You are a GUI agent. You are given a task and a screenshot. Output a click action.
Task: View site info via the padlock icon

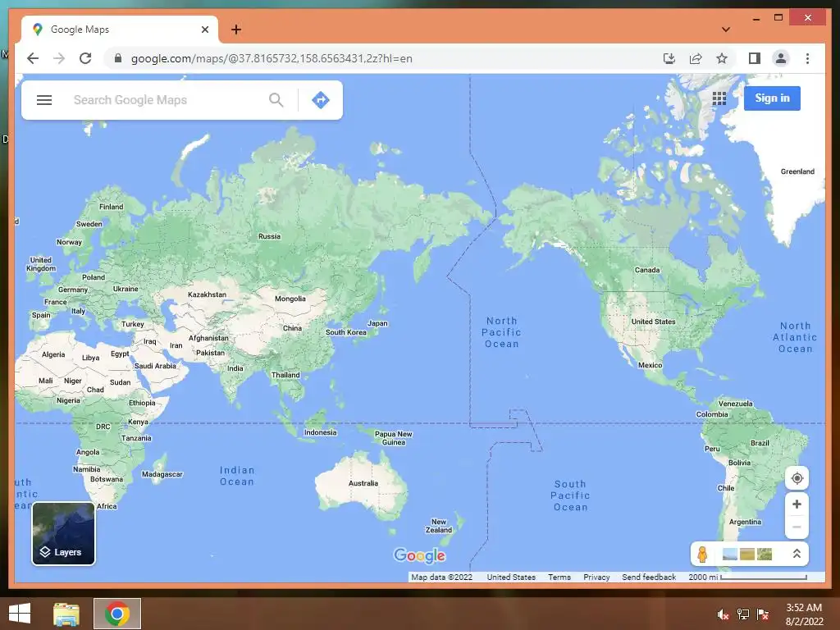pos(118,58)
